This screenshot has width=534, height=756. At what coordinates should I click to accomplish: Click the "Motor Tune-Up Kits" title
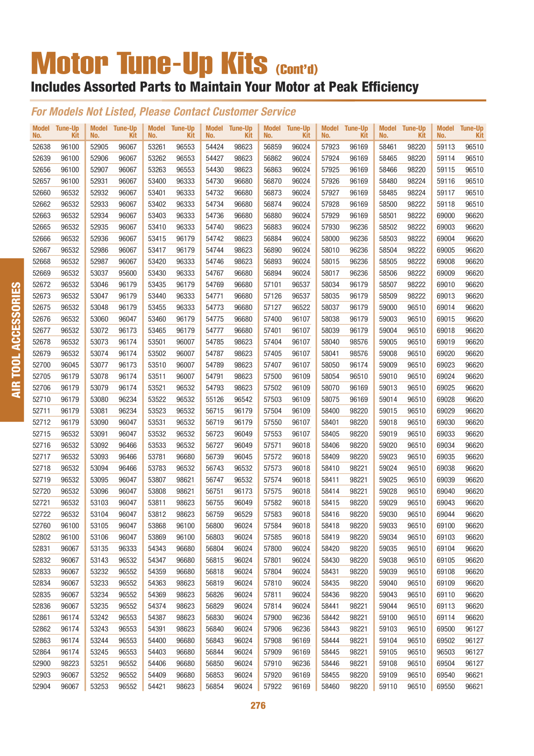[x=149, y=64]
